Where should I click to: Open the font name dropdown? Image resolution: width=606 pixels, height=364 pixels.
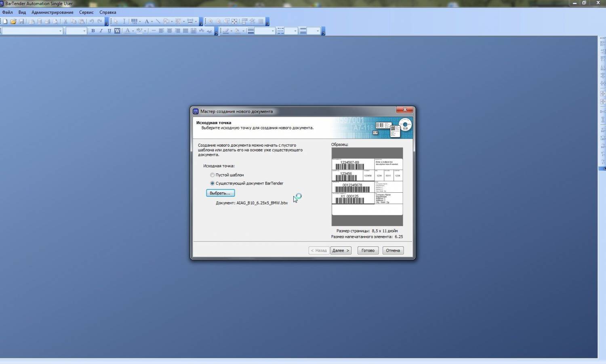60,31
